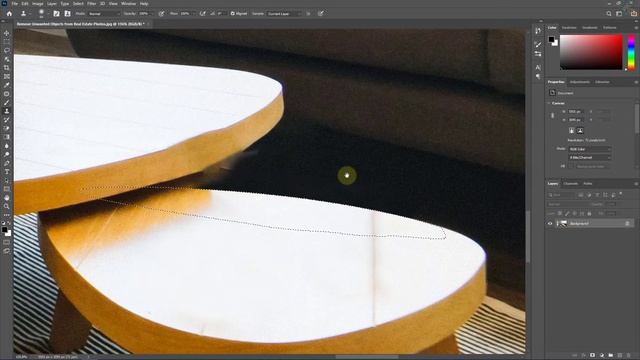The image size is (640, 360).
Task: Toggle airbrush build-up effects button
Action: click(202, 13)
